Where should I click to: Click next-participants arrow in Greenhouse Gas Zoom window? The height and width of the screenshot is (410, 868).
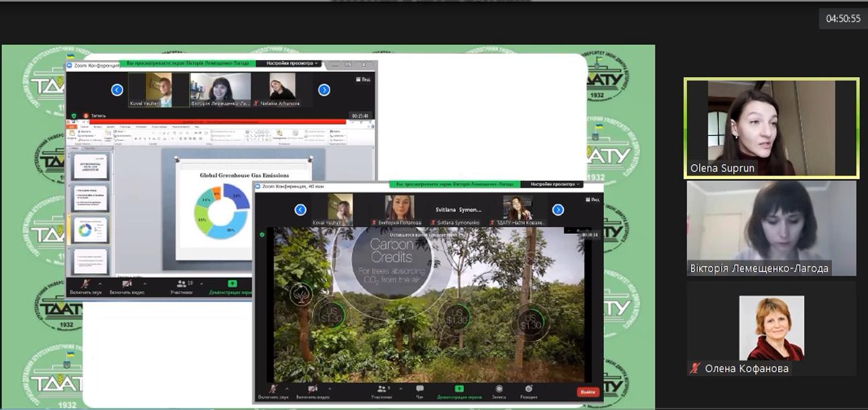point(324,90)
